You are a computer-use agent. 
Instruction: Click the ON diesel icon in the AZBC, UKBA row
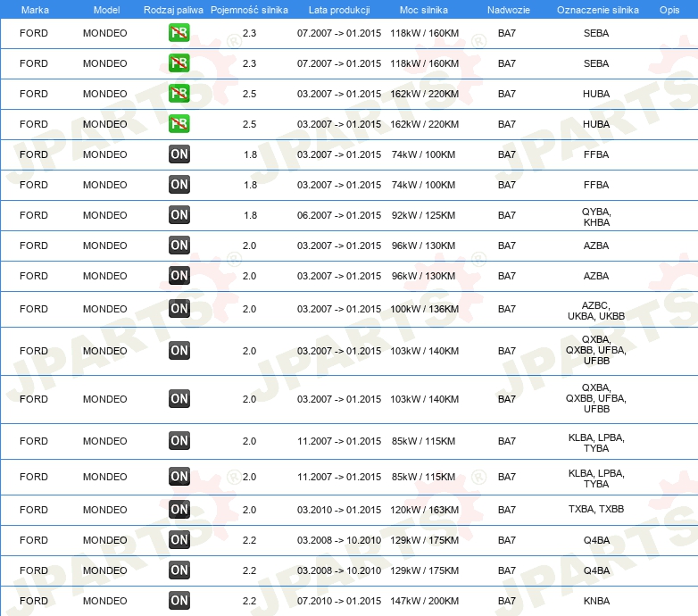coord(179,308)
